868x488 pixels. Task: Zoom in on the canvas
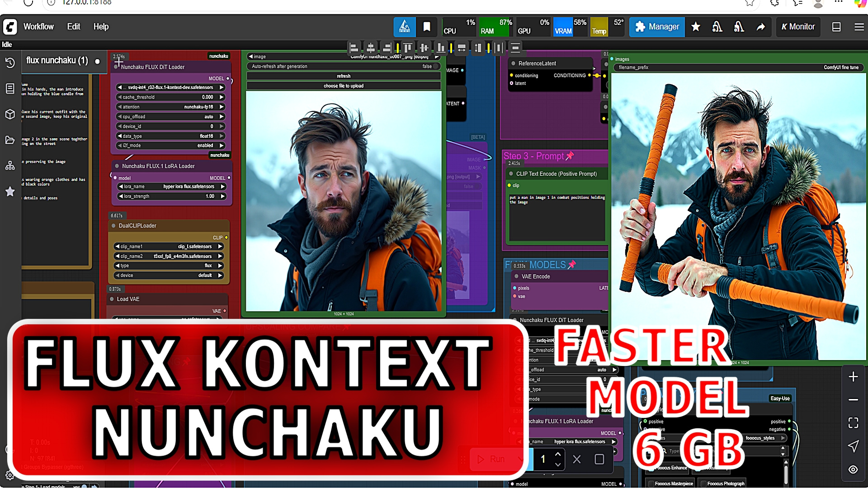tap(853, 377)
